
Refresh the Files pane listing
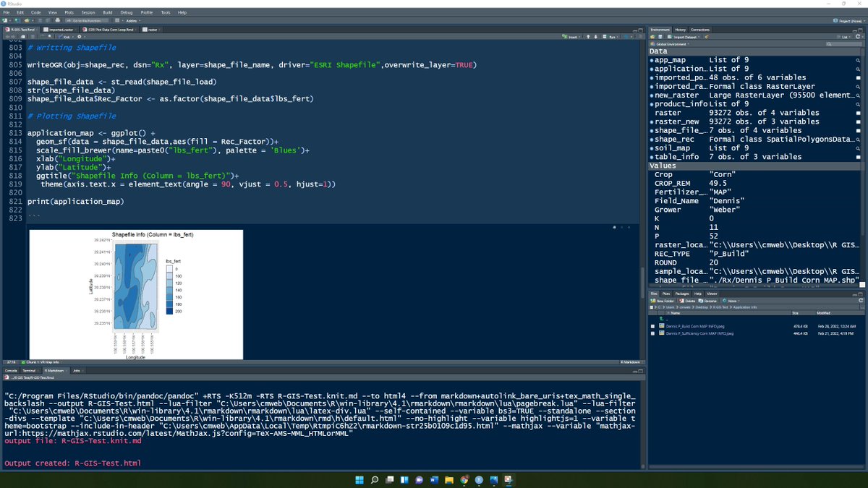pyautogui.click(x=860, y=301)
